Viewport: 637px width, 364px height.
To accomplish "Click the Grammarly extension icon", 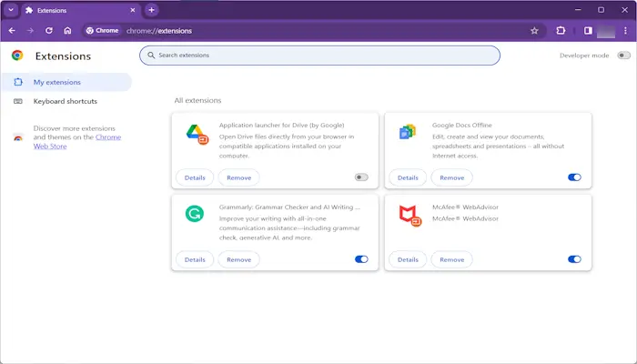I will point(195,214).
